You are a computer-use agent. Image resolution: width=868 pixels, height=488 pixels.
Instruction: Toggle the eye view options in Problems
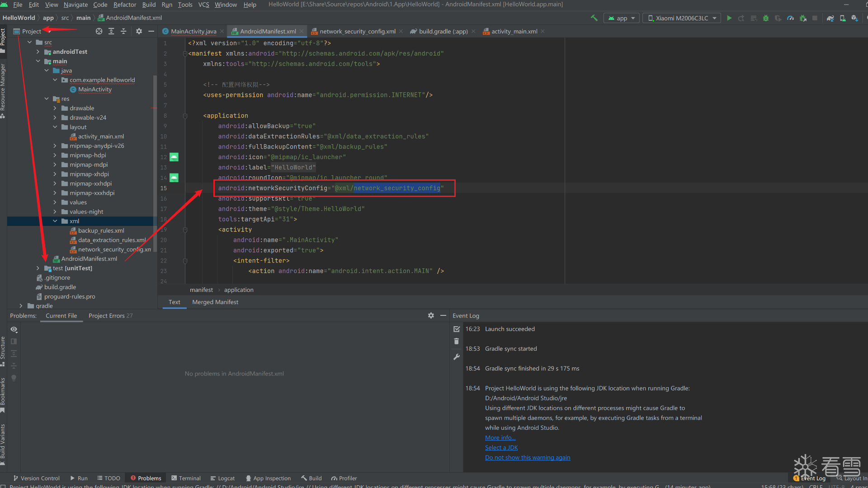14,329
